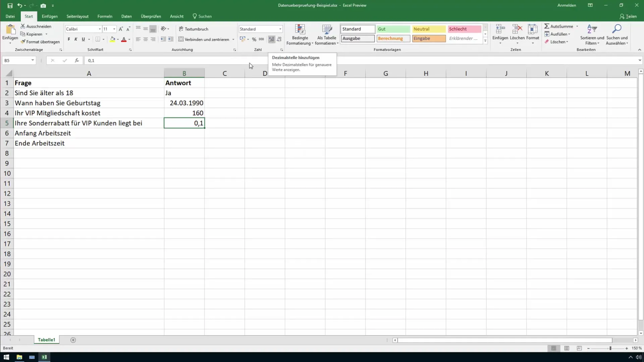
Task: Open the font size 11 dropdown
Action: click(x=114, y=29)
